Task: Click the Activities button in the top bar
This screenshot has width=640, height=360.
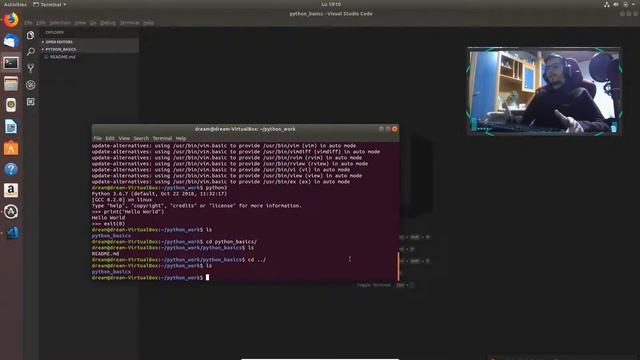Action: tap(15, 4)
